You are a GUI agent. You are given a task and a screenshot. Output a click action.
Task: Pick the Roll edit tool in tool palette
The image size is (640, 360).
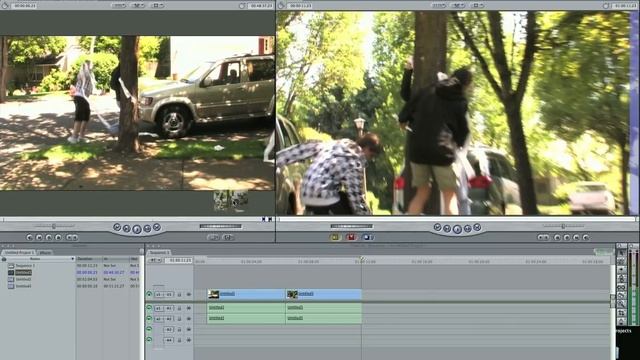(621, 278)
